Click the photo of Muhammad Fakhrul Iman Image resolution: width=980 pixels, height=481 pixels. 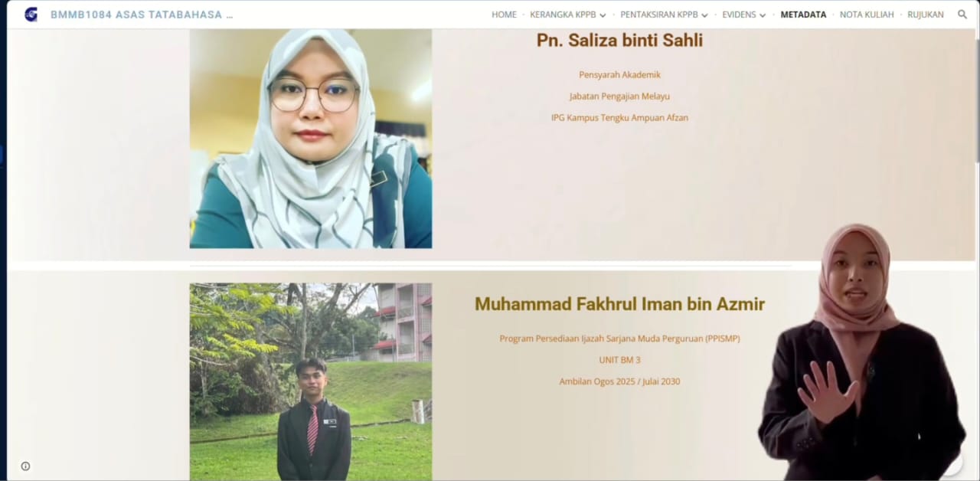(311, 381)
